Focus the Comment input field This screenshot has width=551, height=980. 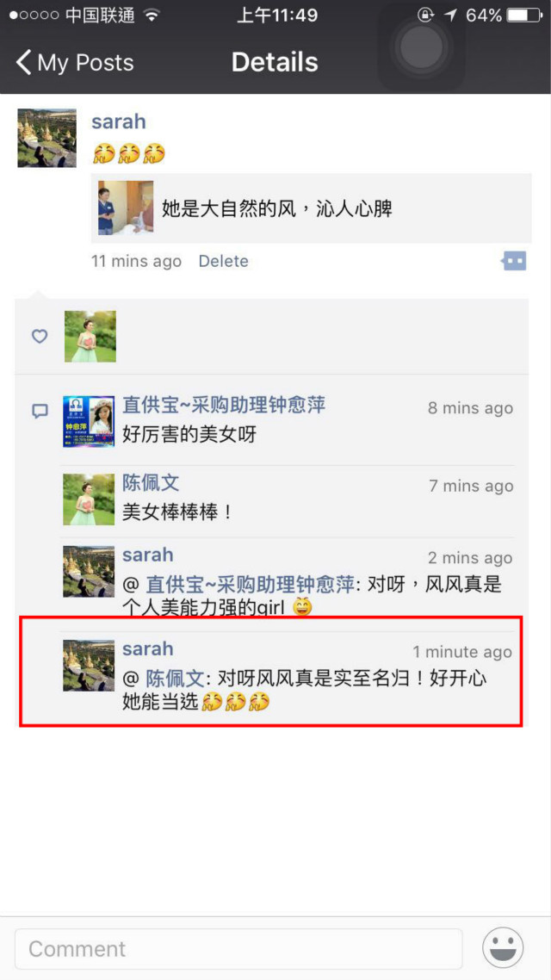pyautogui.click(x=238, y=949)
